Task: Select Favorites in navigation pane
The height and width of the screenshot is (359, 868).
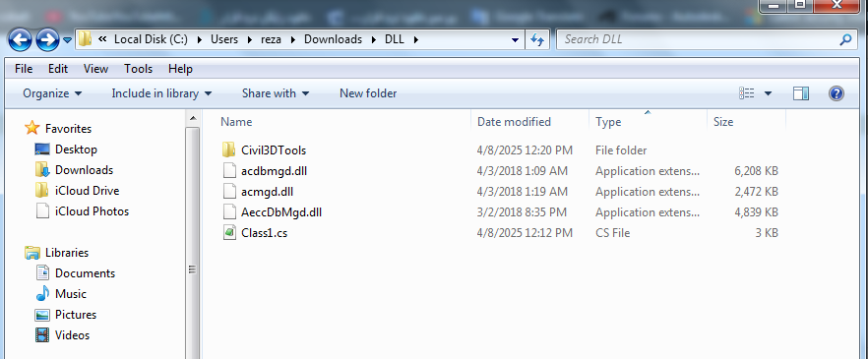Action: [68, 128]
